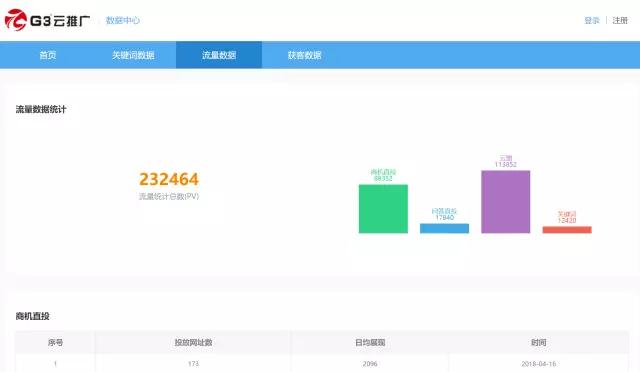Click the 2018-04-16 date cell
This screenshot has height=372, width=640.
coord(538,364)
